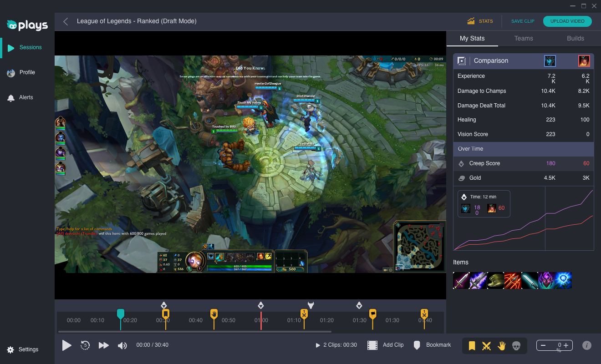Click the diamond icon above the 00:30 mark
The height and width of the screenshot is (364, 601).
tap(164, 305)
